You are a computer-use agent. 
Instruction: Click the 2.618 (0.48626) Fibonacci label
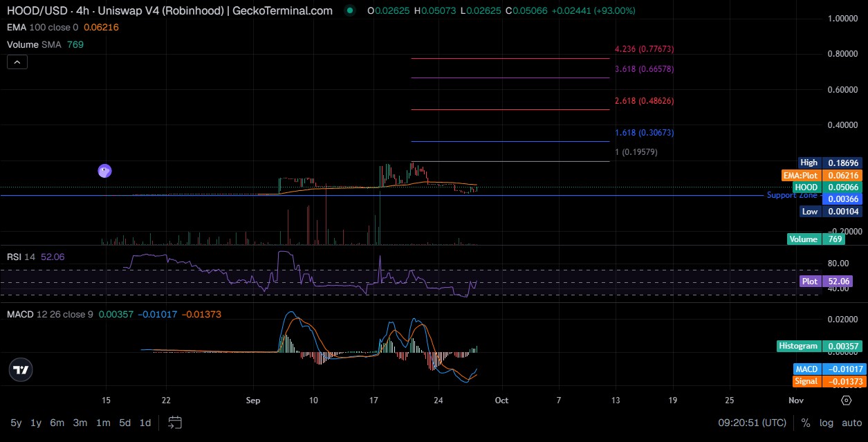tap(644, 101)
